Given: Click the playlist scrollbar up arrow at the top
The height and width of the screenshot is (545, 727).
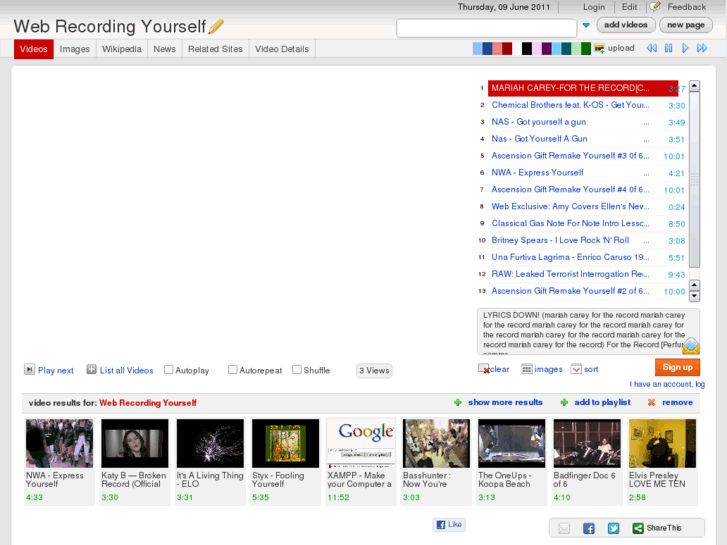Looking at the screenshot, I should (x=694, y=86).
